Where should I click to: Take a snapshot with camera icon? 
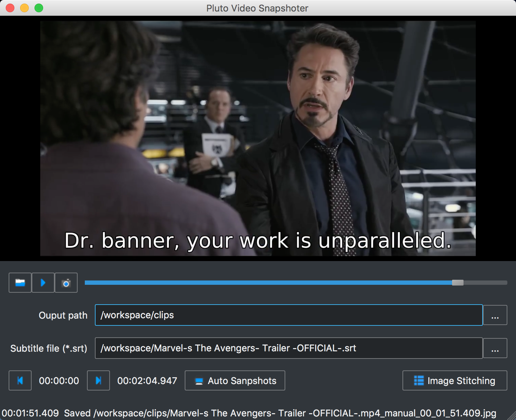(66, 283)
